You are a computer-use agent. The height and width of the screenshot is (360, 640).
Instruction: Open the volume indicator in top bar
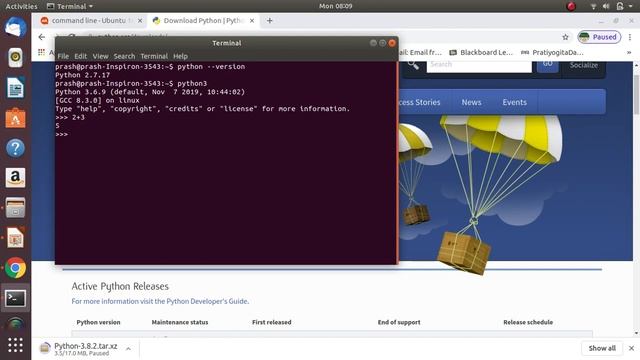click(x=606, y=6)
